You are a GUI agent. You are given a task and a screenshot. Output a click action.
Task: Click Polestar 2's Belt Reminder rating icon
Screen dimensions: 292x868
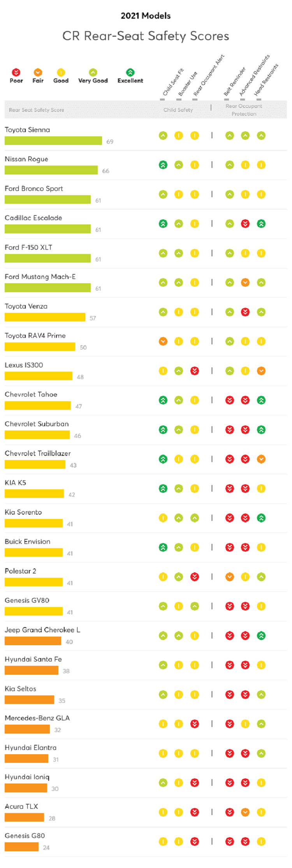(x=230, y=577)
